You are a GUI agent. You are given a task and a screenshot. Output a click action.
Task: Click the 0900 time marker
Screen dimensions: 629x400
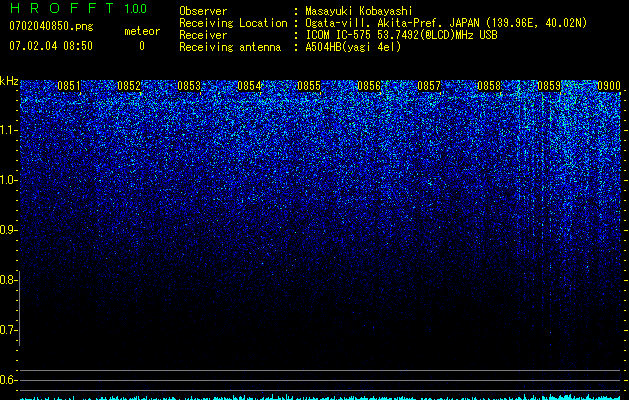[609, 86]
